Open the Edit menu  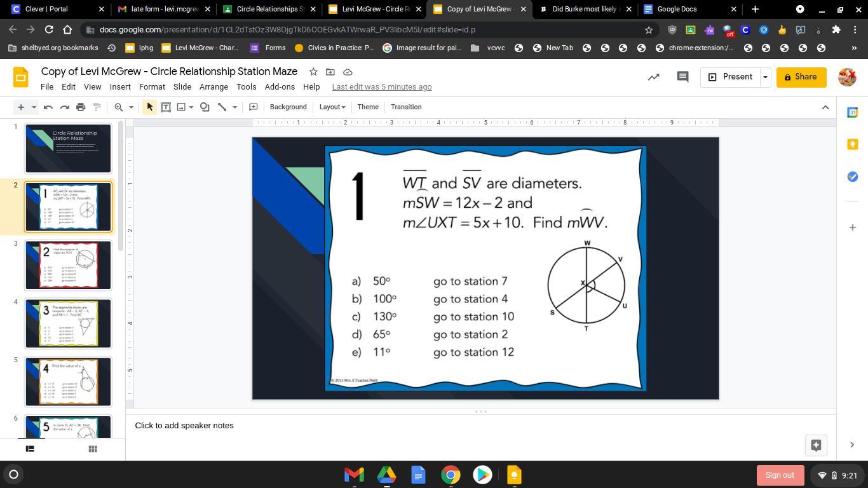coord(69,87)
